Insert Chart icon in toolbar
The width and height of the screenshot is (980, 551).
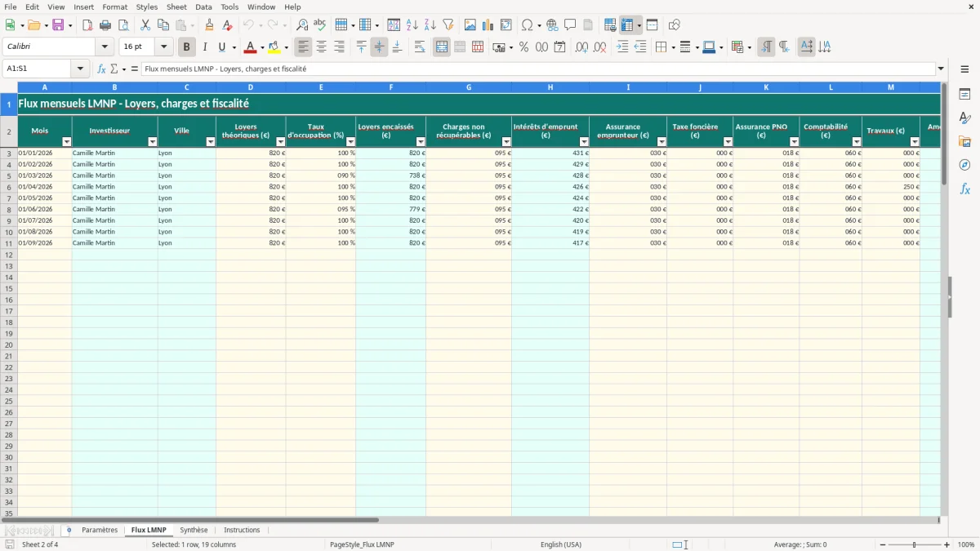(x=488, y=25)
